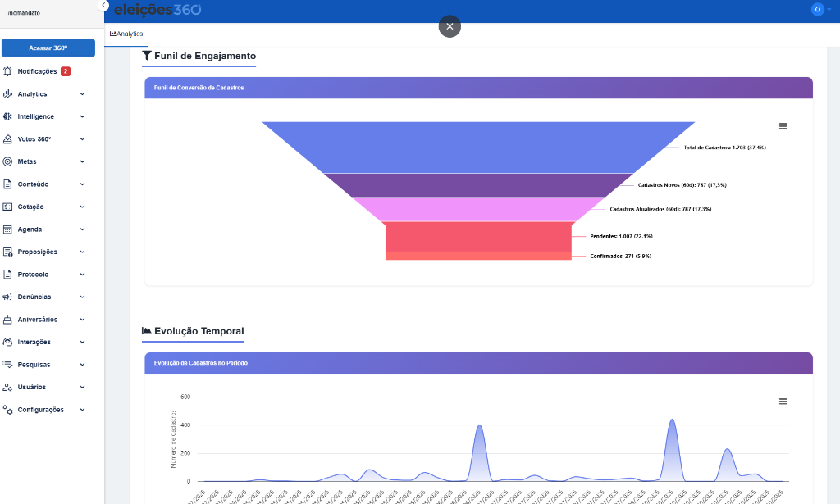This screenshot has width=840, height=504.
Task: Select the Votos 360° ballot icon
Action: (x=10, y=138)
